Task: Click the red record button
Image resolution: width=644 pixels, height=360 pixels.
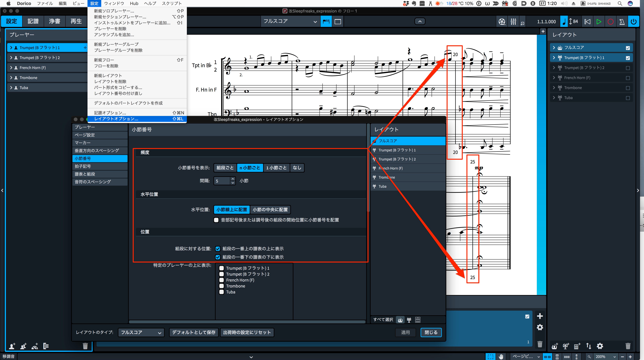Action: pyautogui.click(x=610, y=22)
